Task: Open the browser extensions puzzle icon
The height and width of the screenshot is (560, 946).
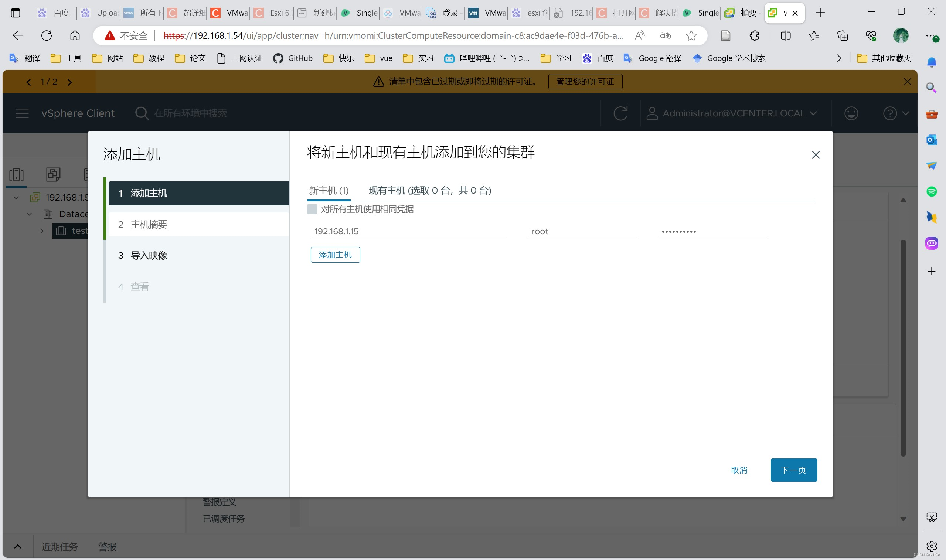Action: coord(754,35)
